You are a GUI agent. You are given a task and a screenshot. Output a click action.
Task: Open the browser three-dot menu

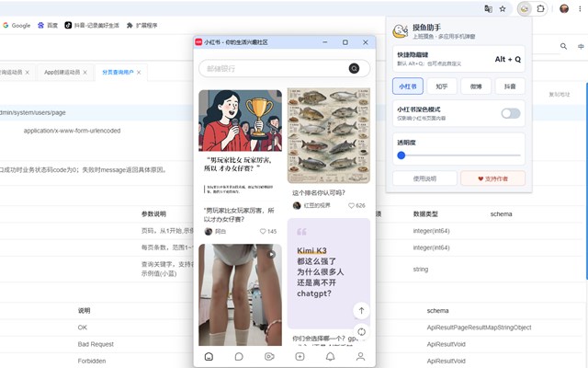pos(580,8)
